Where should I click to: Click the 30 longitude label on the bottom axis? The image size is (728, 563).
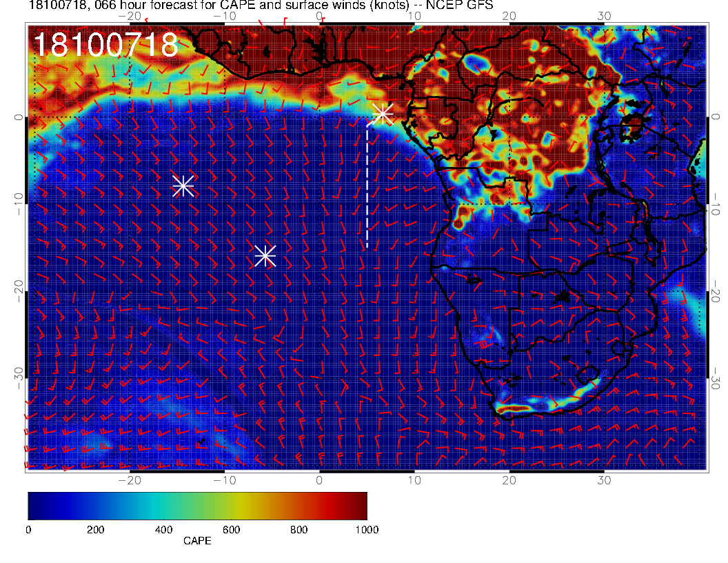[604, 480]
